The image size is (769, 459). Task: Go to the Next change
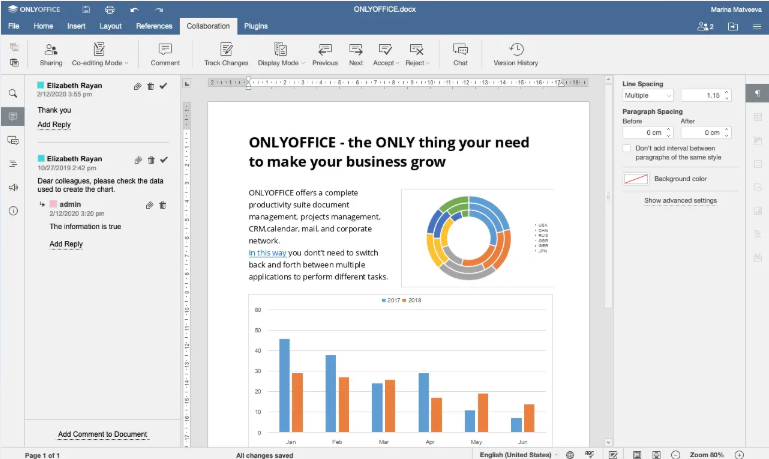(356, 54)
